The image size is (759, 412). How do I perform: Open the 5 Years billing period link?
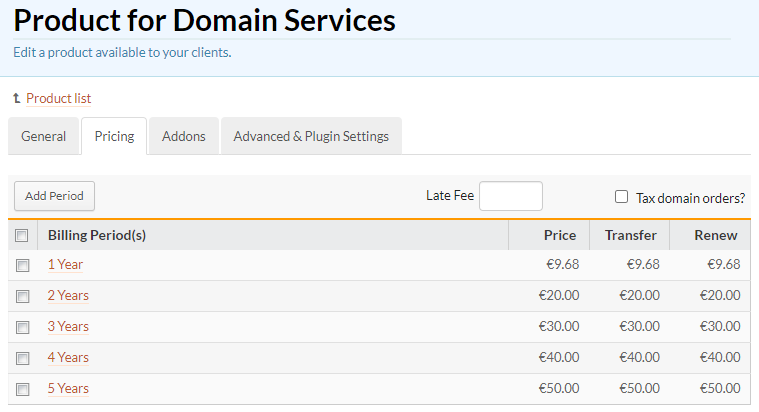[x=68, y=388]
